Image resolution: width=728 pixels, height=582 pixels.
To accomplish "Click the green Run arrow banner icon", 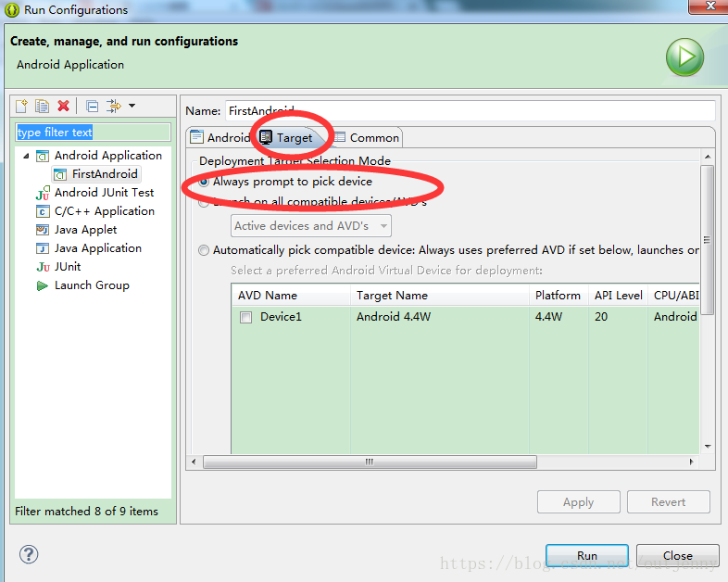I will 684,57.
